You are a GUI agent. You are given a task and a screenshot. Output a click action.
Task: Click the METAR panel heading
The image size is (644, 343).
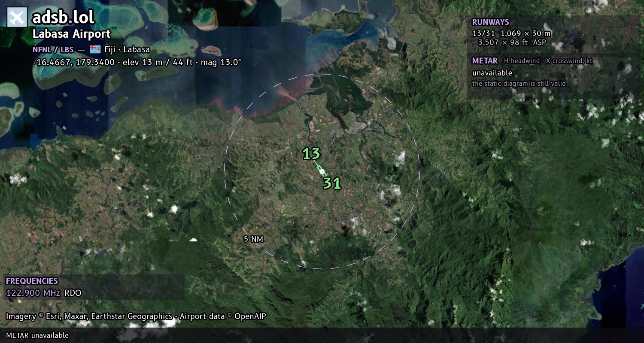(485, 61)
